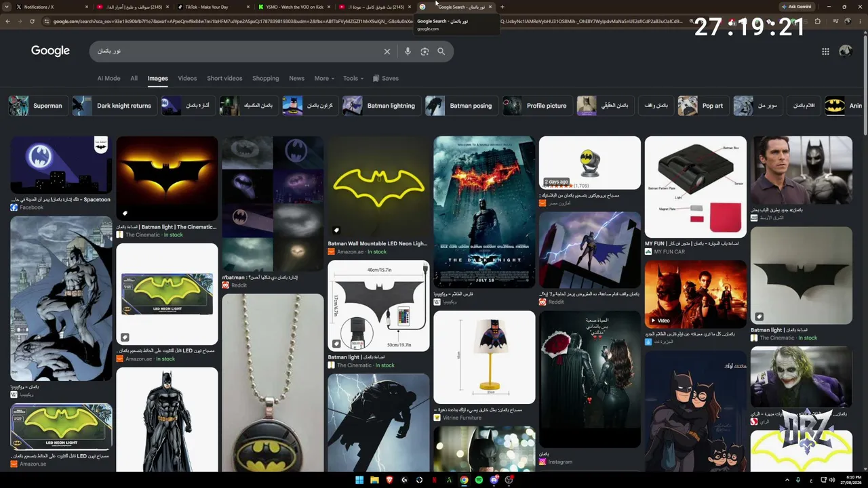Reload the page with the refresh icon
Screen dimensions: 868x488
pyautogui.click(x=32, y=21)
